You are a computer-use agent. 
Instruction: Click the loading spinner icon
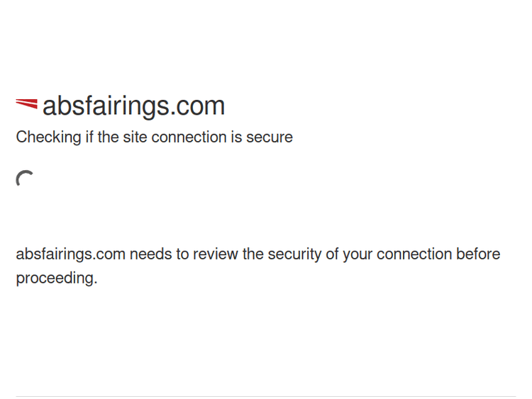click(x=26, y=179)
